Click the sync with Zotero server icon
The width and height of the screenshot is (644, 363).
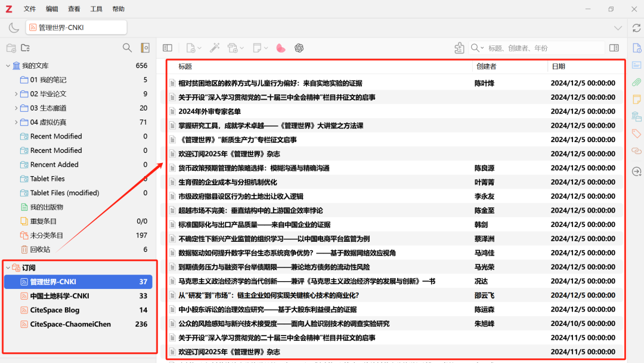pyautogui.click(x=636, y=28)
